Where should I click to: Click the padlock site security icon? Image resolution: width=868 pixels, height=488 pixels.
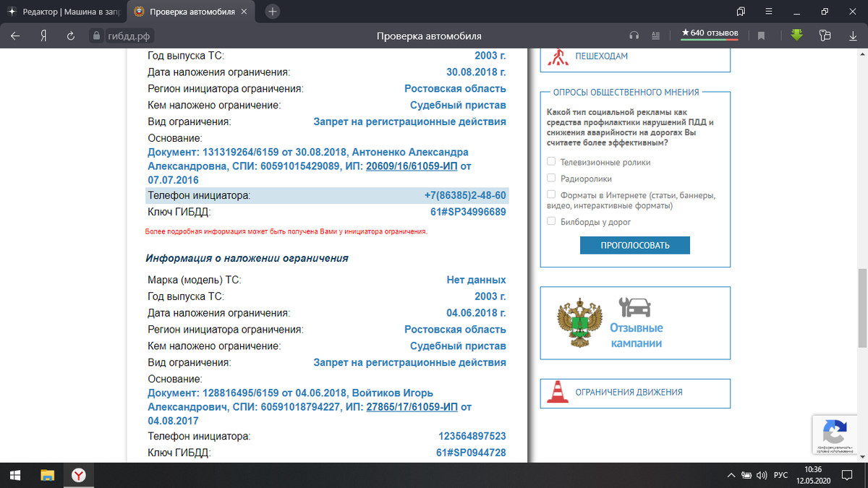tap(98, 35)
